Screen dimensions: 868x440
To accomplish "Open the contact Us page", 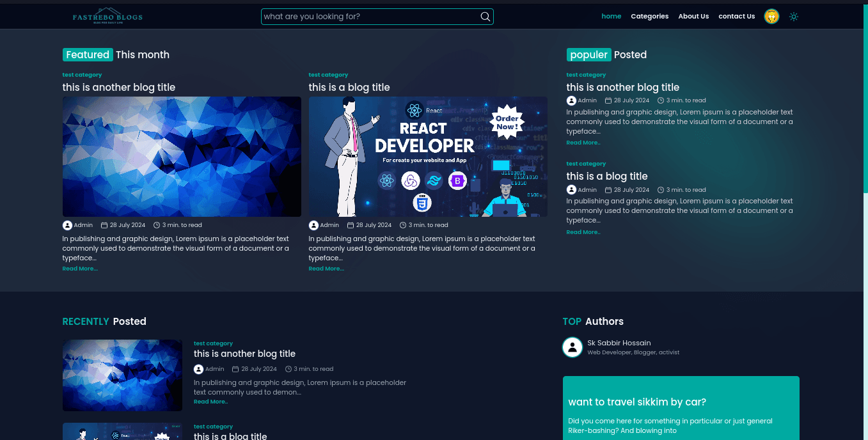I will [x=736, y=17].
